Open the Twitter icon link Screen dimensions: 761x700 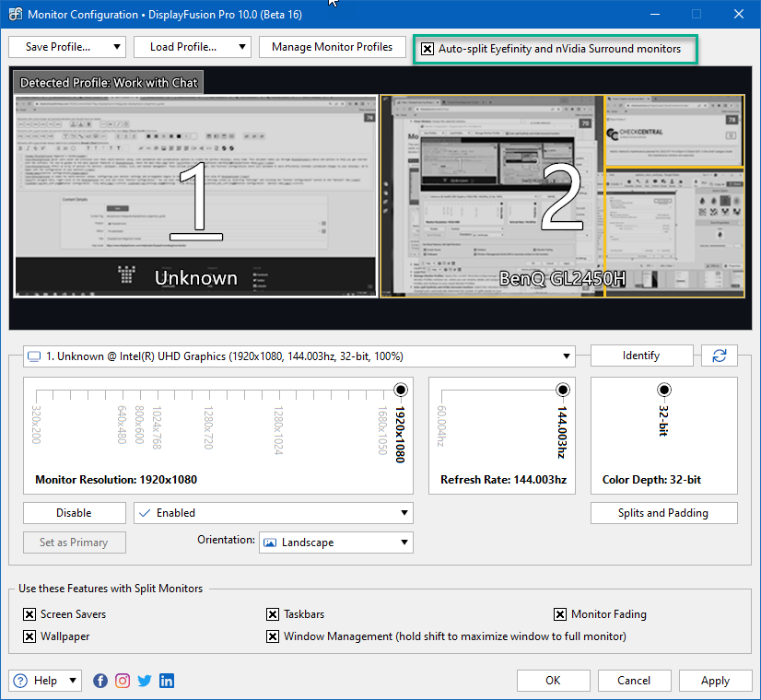coord(145,681)
